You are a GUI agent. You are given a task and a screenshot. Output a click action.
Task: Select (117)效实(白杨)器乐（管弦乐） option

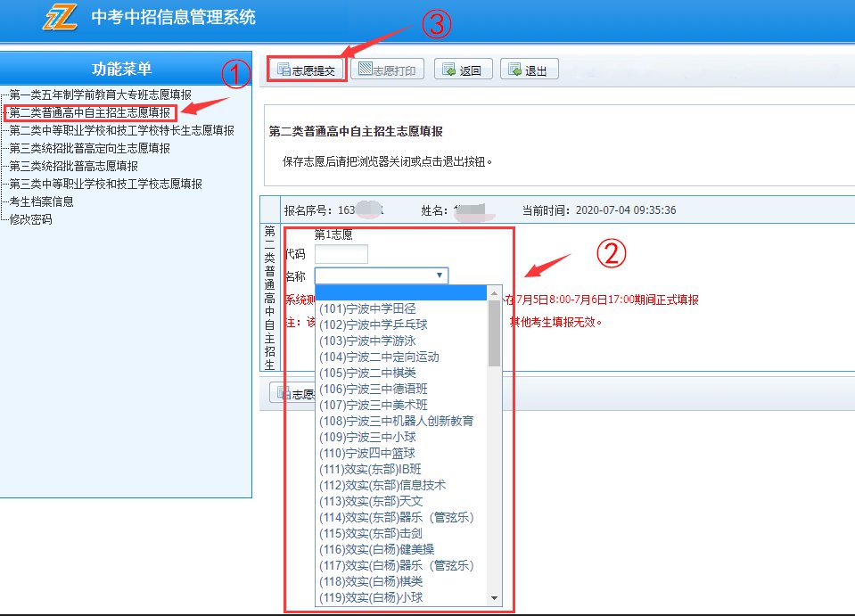(x=401, y=566)
